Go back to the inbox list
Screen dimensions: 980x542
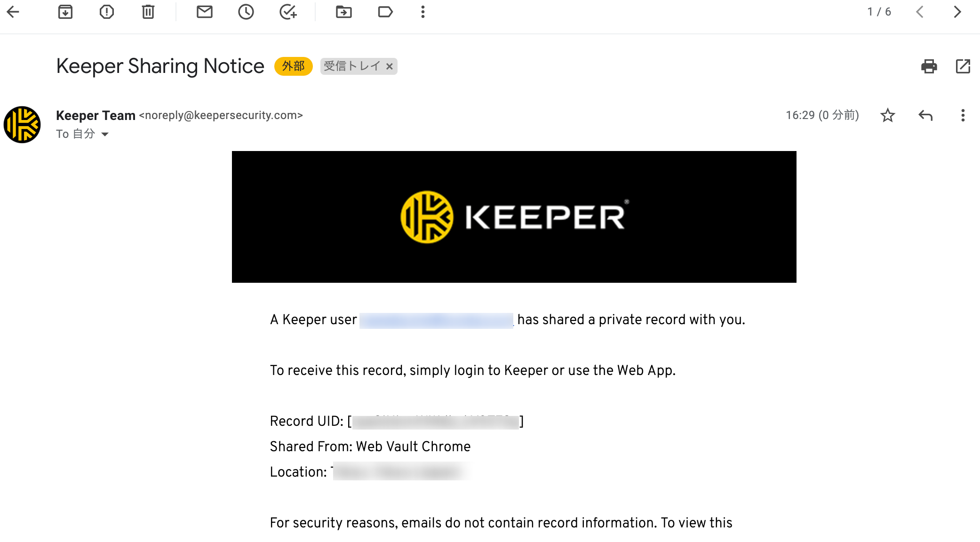point(13,12)
